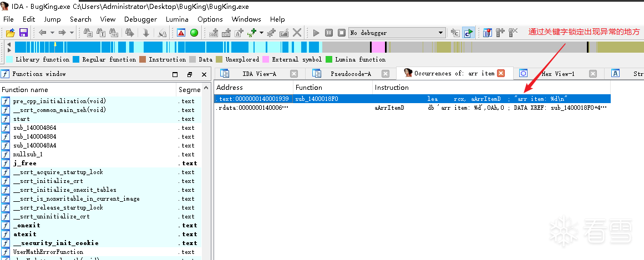Click the binoculars text search icon
644x260 pixels.
click(101, 33)
